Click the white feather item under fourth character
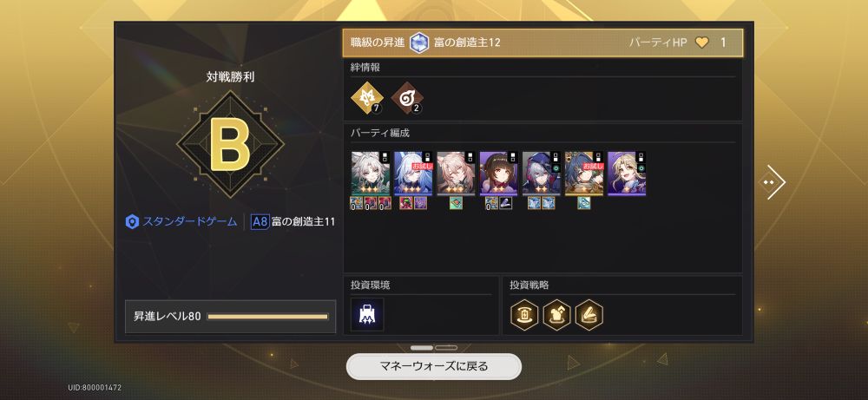The height and width of the screenshot is (400, 868). pyautogui.click(x=506, y=203)
